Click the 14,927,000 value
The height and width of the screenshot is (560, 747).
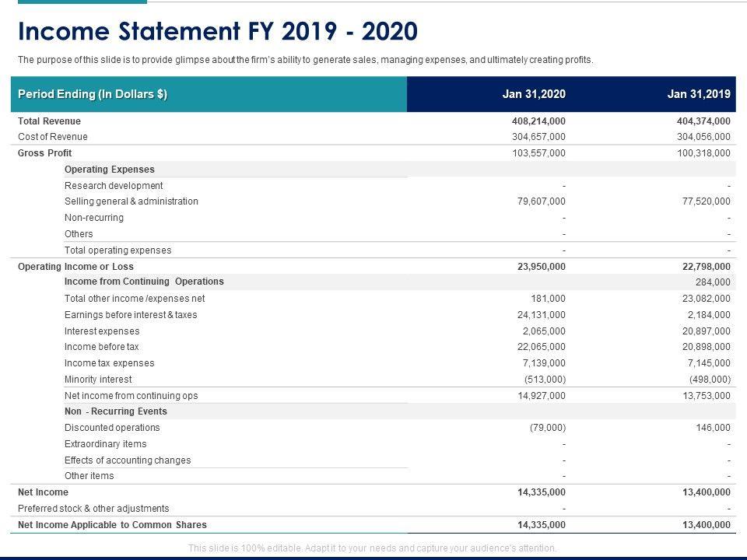pyautogui.click(x=542, y=395)
